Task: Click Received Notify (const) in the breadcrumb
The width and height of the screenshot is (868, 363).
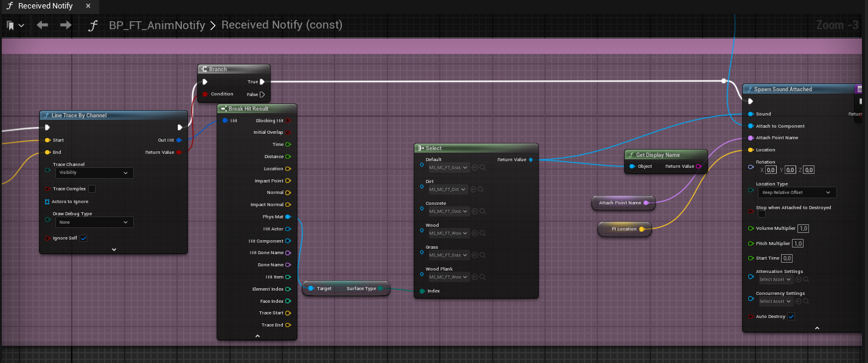Action: pos(282,25)
